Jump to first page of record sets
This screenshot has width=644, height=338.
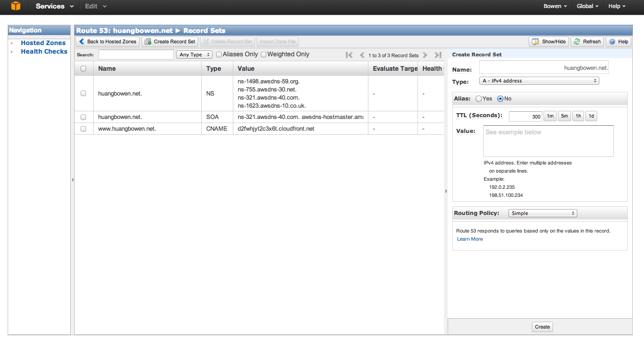[349, 55]
